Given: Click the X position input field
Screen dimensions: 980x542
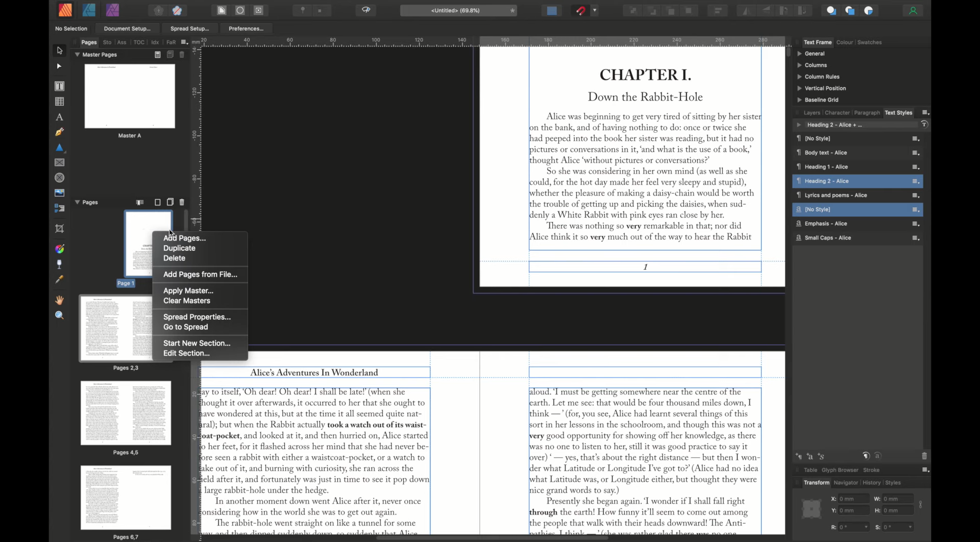Looking at the screenshot, I should 853,499.
